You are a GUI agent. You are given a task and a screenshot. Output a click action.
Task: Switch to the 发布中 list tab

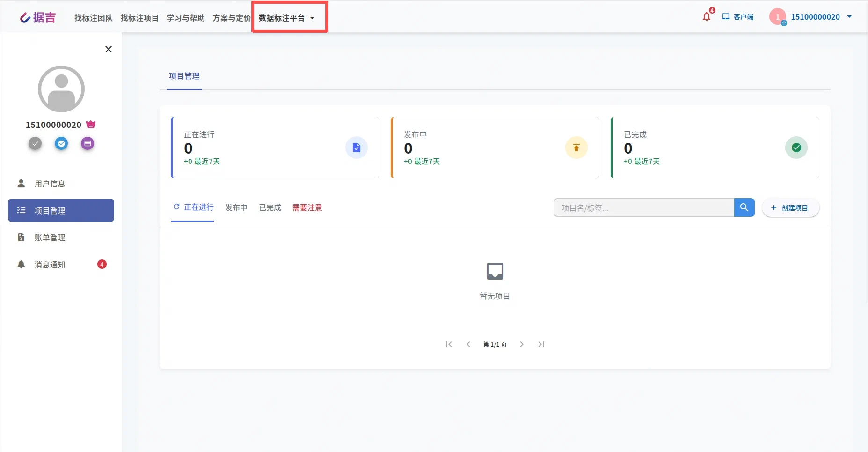(x=236, y=207)
